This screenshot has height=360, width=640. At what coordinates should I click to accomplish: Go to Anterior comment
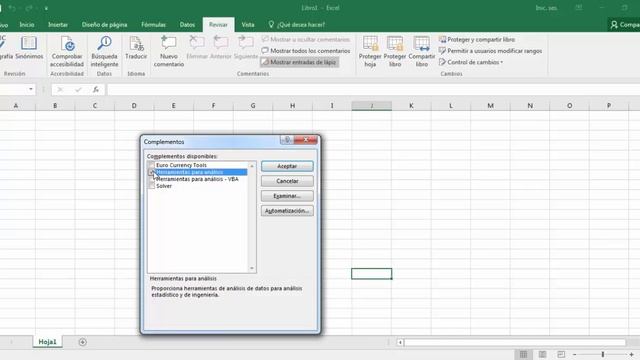tap(221, 48)
